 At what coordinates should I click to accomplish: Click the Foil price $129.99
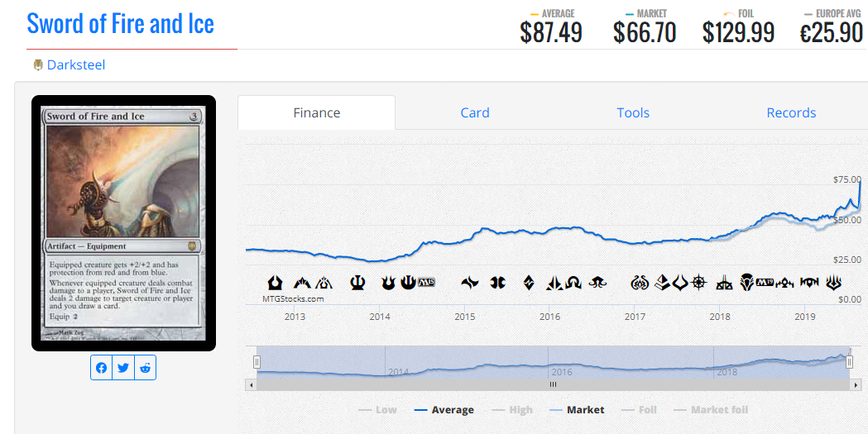[738, 32]
